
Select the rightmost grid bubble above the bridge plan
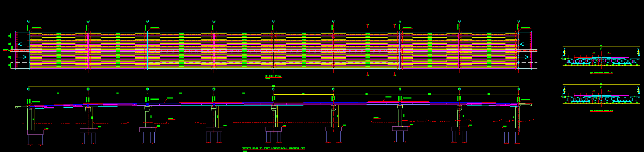click(x=518, y=21)
